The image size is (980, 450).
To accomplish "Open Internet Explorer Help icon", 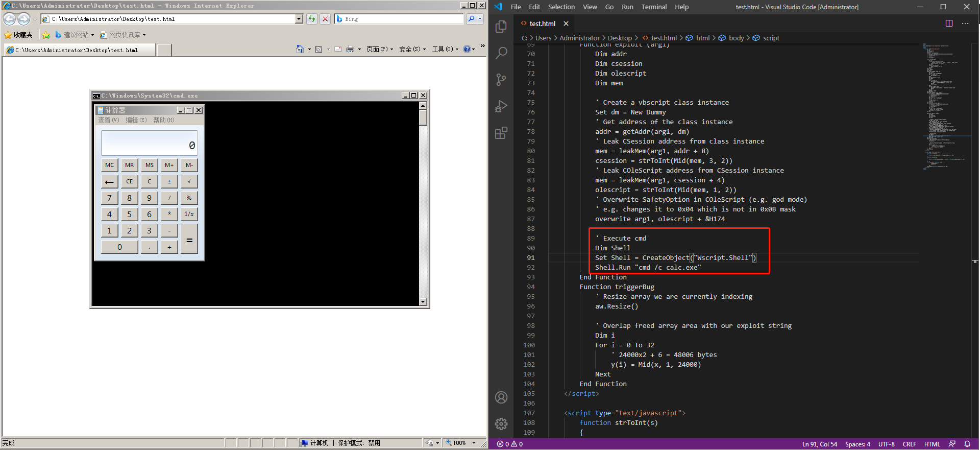I will click(x=467, y=49).
